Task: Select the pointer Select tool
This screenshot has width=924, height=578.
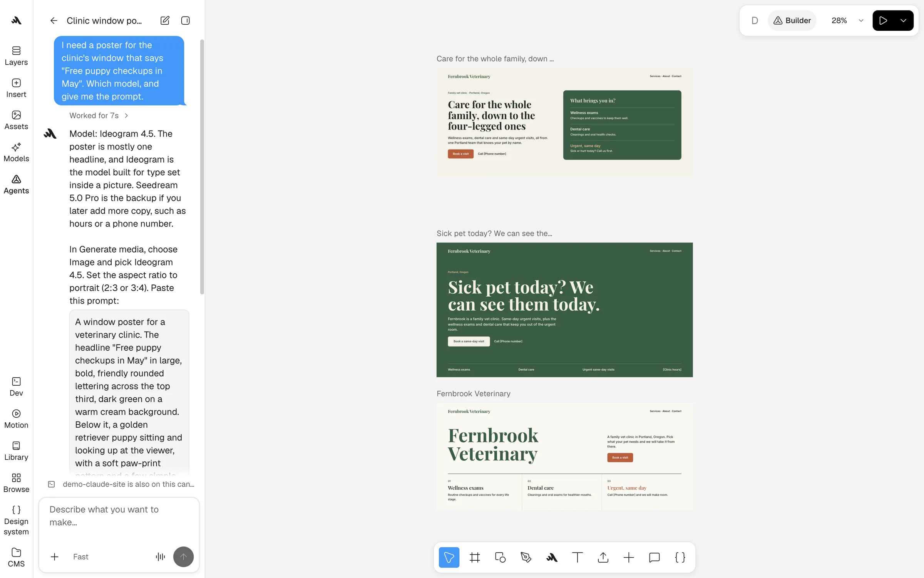Action: (x=449, y=557)
